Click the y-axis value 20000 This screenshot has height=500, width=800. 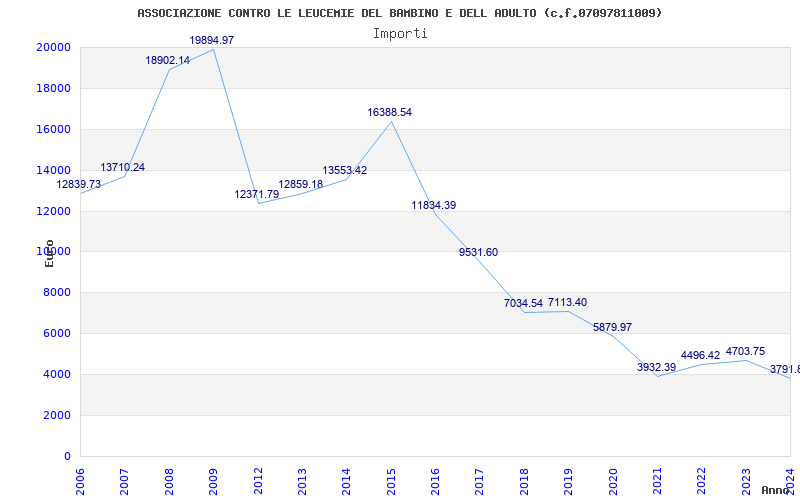(x=53, y=47)
